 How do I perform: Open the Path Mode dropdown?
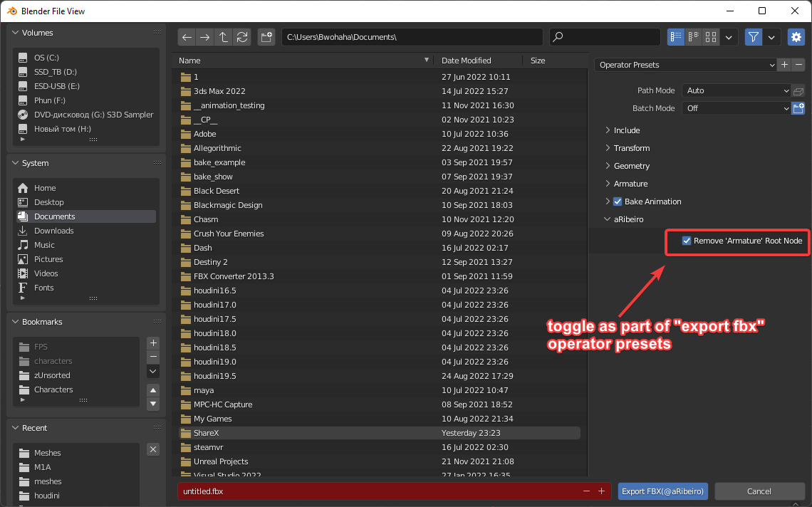click(736, 90)
